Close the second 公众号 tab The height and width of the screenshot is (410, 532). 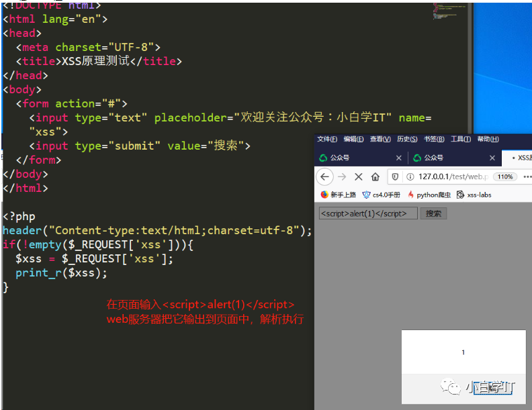492,158
